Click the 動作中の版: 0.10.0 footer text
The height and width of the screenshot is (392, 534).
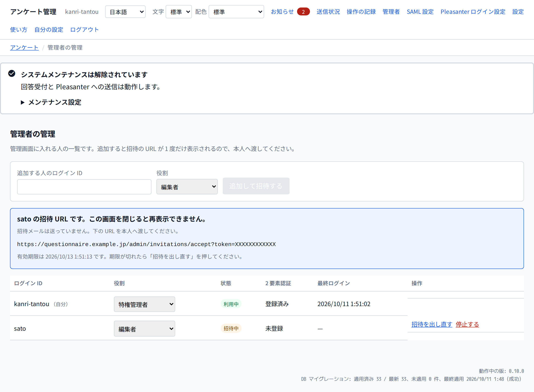click(501, 371)
